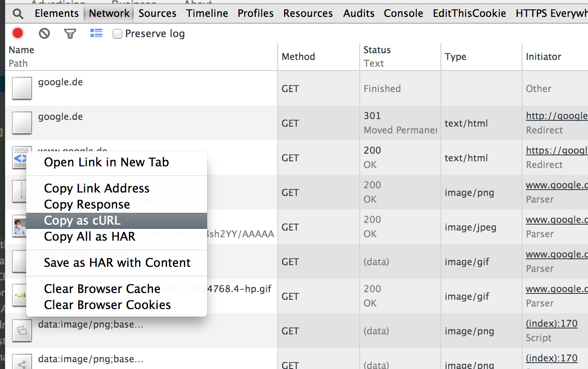
Task: Click the document icon of the 301 google.de row
Action: (22, 123)
